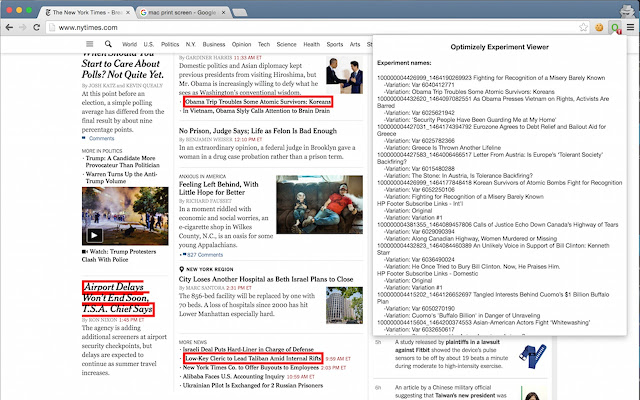This screenshot has height=400, width=640.
Task: Open the Chrome hamburger menu
Action: (631, 27)
